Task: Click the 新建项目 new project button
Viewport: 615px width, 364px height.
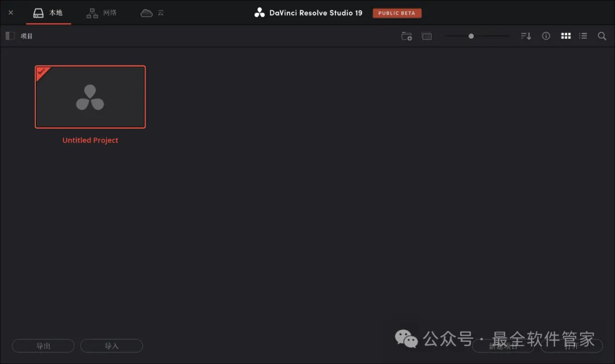Action: coord(503,346)
